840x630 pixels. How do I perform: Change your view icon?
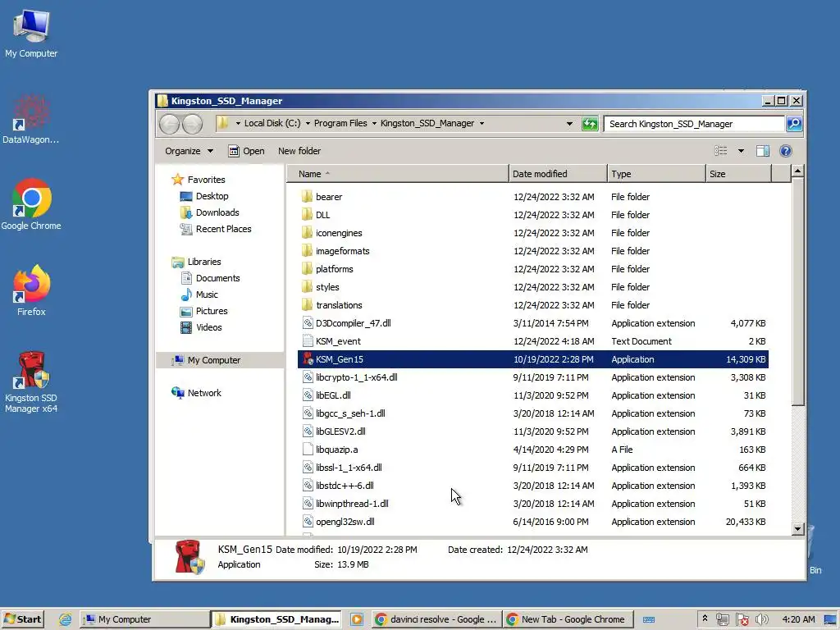tap(721, 151)
